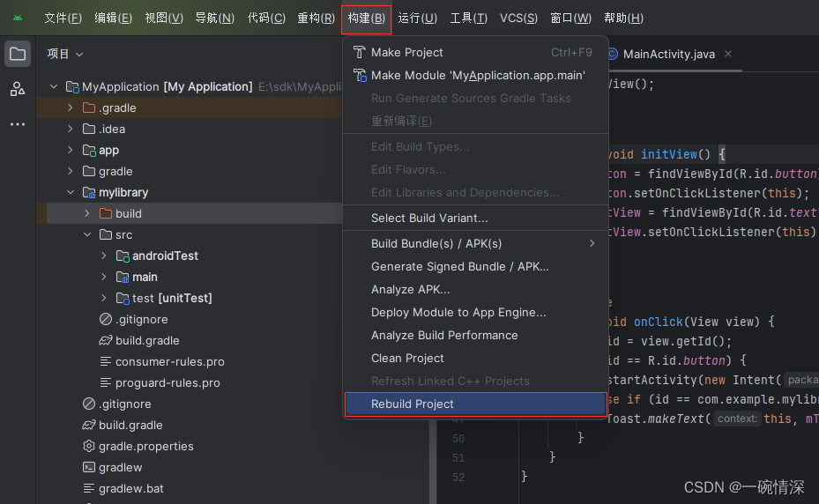Open the 编辑(E) menu
This screenshot has height=504, width=819.
(114, 19)
